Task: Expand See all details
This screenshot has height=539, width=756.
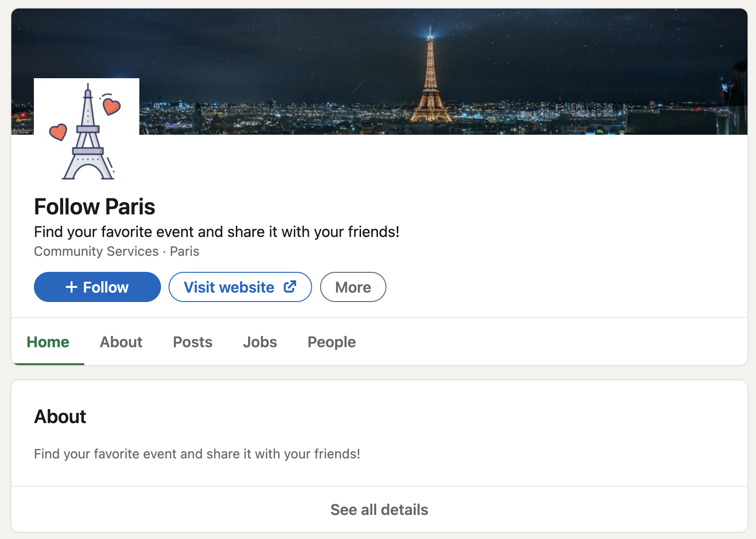Action: pos(379,509)
